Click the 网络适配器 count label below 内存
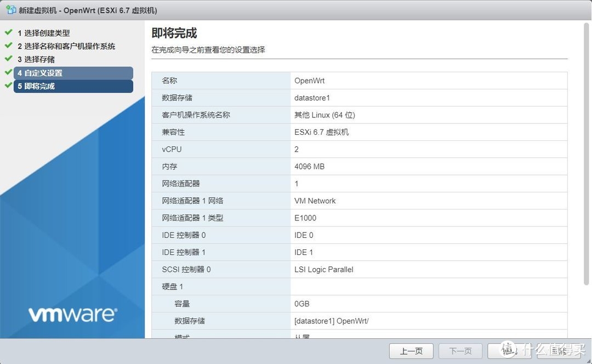Image resolution: width=592 pixels, height=364 pixels. [181, 184]
